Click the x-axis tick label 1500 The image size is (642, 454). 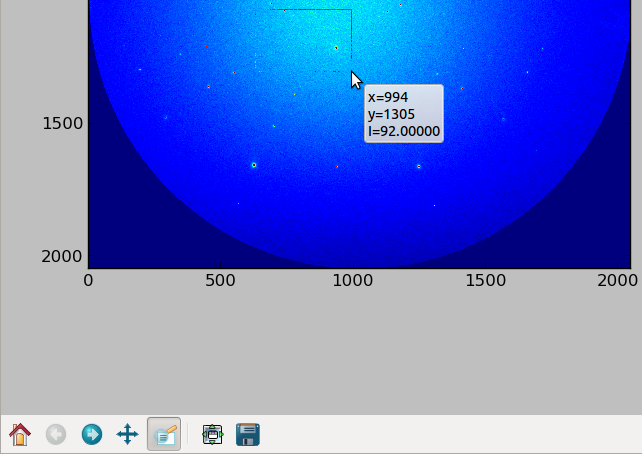point(486,281)
